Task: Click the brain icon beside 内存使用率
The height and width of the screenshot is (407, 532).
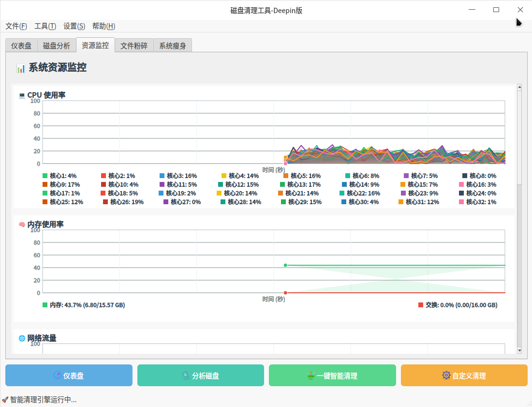Action: coord(22,225)
